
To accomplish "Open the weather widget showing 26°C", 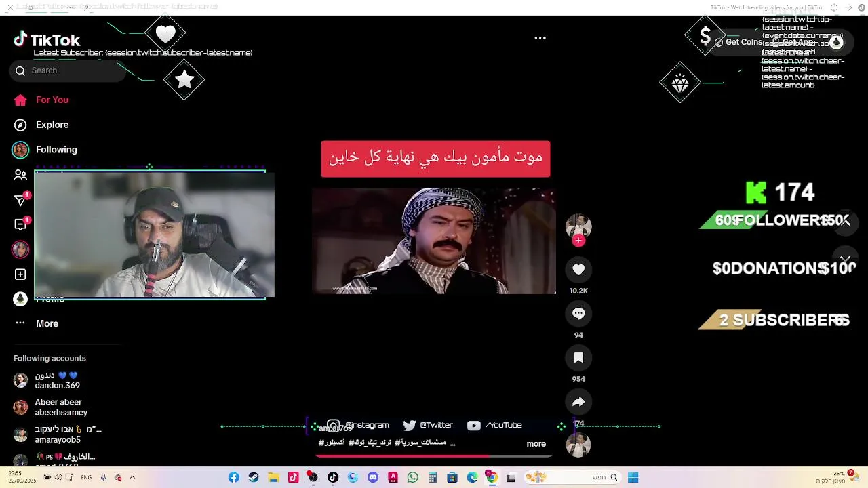I will tap(838, 477).
